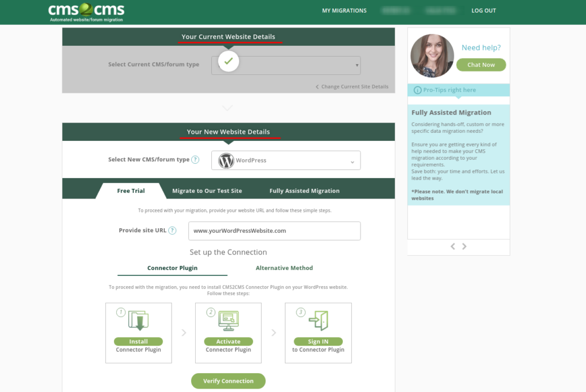This screenshot has height=392, width=586.
Task: Click the green checkmark icon
Action: click(x=228, y=61)
